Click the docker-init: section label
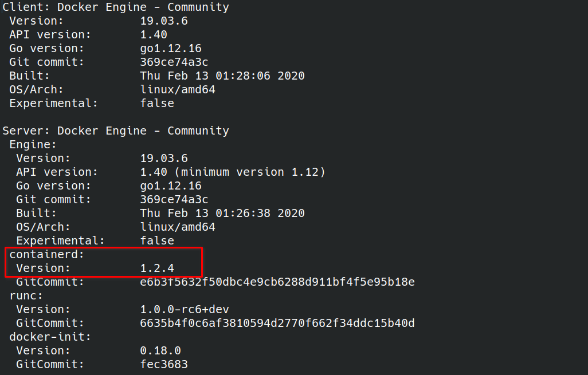This screenshot has height=375, width=588. pos(50,337)
